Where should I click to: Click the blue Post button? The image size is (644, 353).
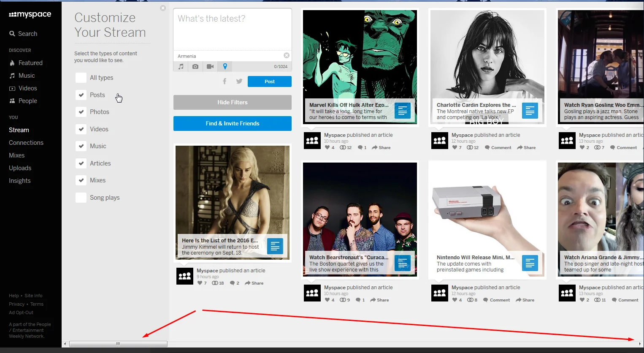269,81
